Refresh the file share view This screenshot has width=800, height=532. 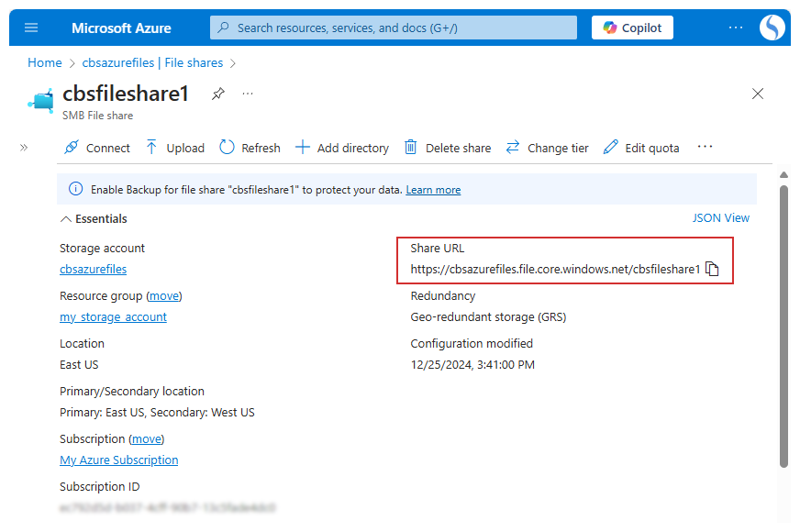point(250,148)
